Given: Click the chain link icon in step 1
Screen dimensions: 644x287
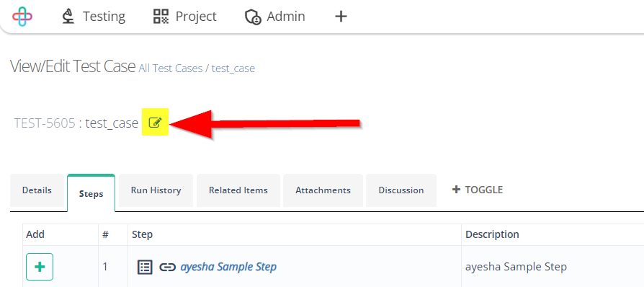Looking at the screenshot, I should (x=167, y=268).
